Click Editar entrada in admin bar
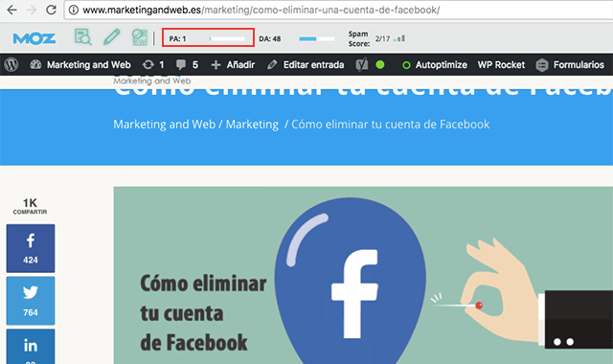The height and width of the screenshot is (364, 613). click(306, 64)
